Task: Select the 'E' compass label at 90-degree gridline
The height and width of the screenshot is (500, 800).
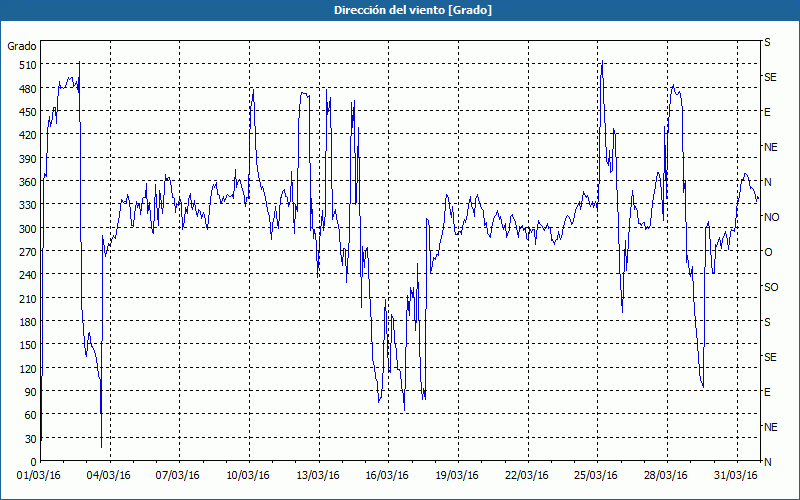Action: point(767,392)
